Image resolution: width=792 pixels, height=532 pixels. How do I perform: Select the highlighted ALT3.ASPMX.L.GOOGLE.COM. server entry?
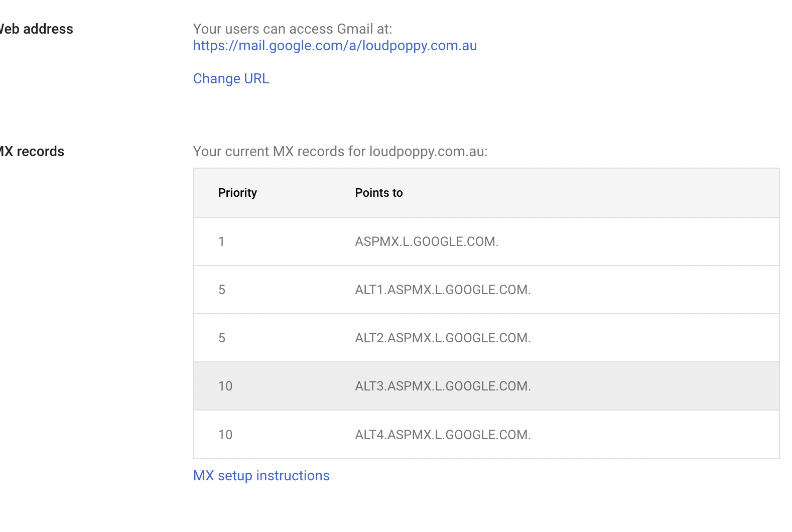[x=443, y=386]
